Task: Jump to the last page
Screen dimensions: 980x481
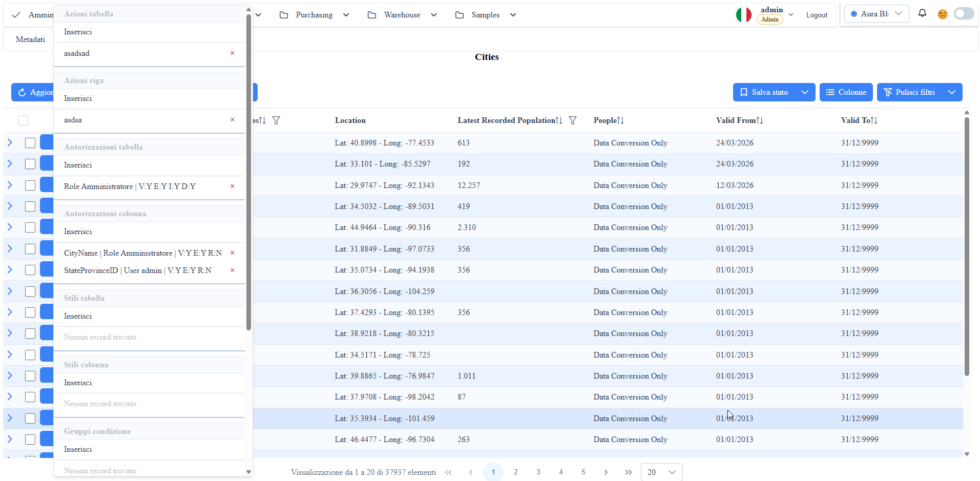Action: tap(629, 472)
